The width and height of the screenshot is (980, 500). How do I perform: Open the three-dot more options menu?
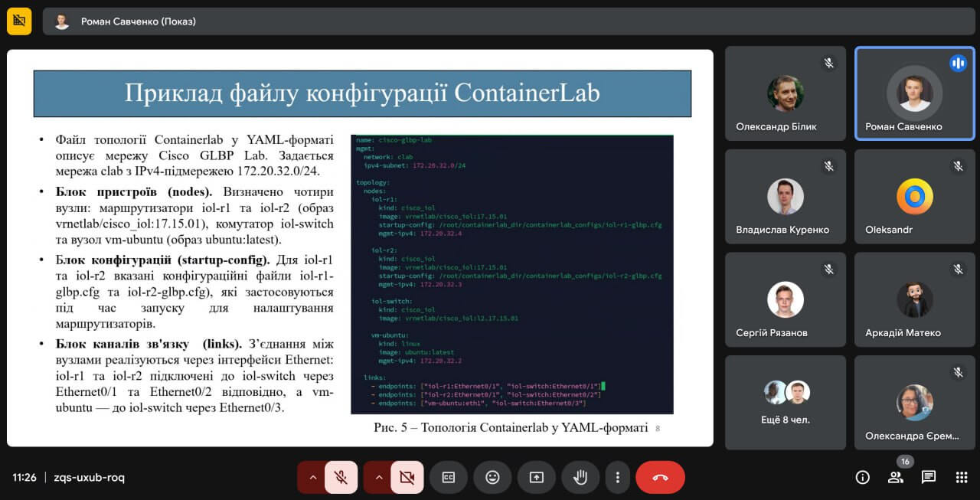(x=617, y=477)
